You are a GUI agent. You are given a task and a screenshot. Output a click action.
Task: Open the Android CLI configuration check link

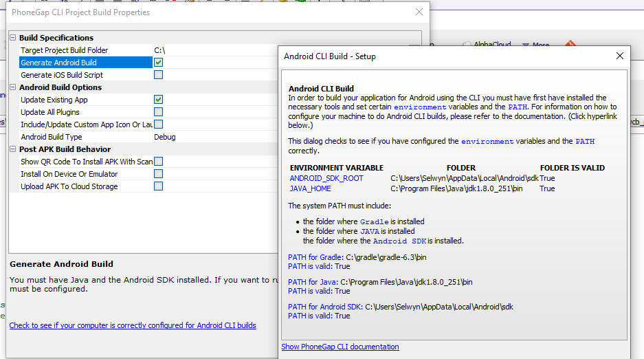point(133,325)
